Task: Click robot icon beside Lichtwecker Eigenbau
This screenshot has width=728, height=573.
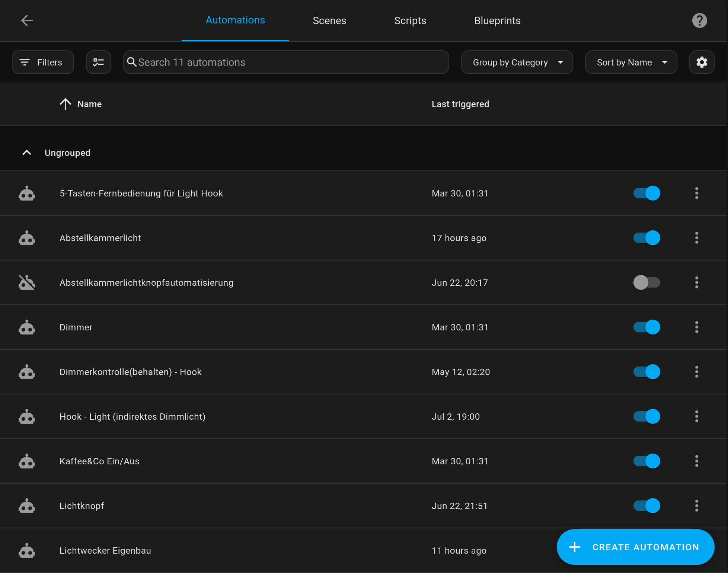Action: tap(27, 551)
